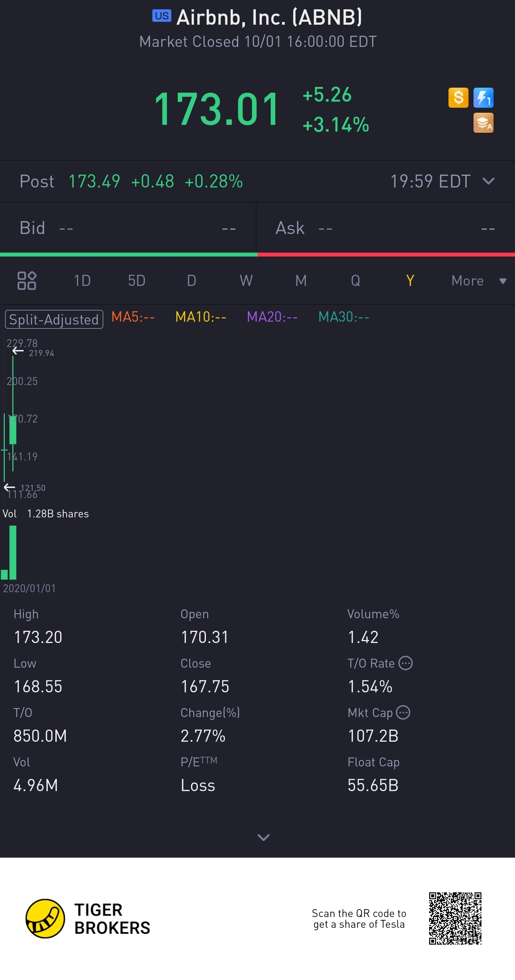The height and width of the screenshot is (980, 515).
Task: Tap the Scan the QR code text
Action: tap(359, 918)
